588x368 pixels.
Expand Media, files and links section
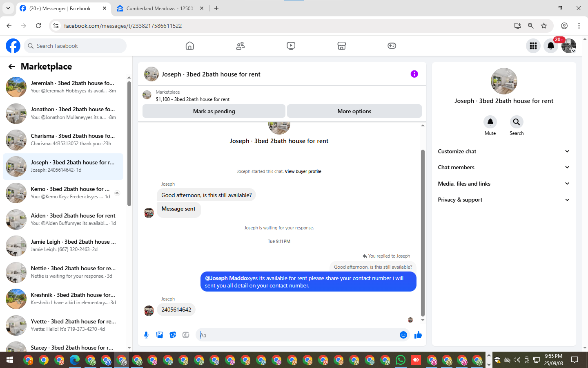(504, 184)
